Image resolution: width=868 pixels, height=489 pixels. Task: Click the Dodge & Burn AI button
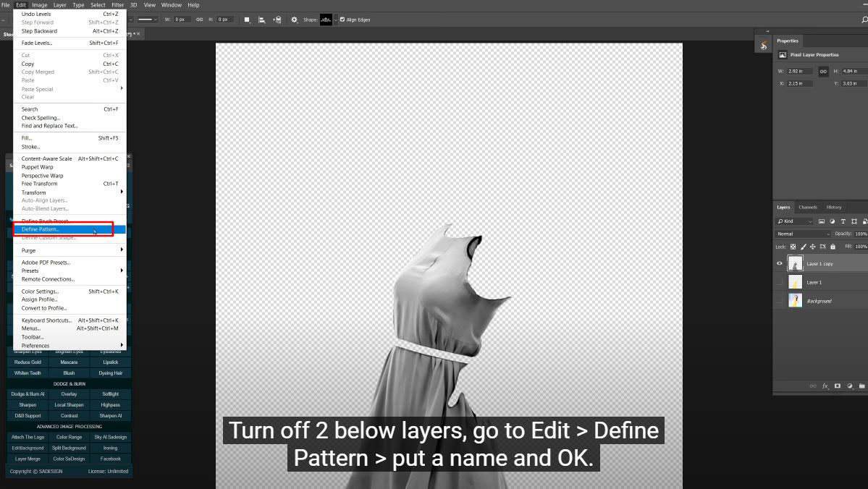(x=28, y=394)
